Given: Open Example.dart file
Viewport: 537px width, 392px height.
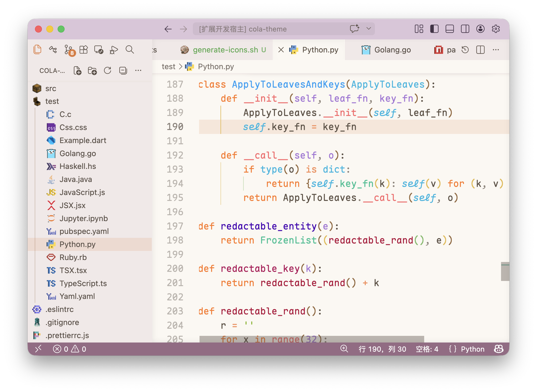Looking at the screenshot, I should tap(90, 140).
